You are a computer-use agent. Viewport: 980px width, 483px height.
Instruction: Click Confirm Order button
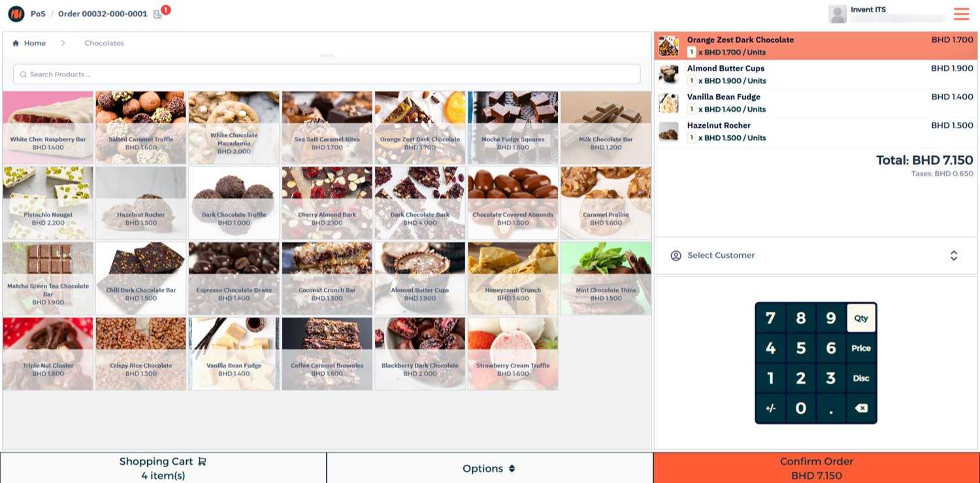[x=816, y=468]
